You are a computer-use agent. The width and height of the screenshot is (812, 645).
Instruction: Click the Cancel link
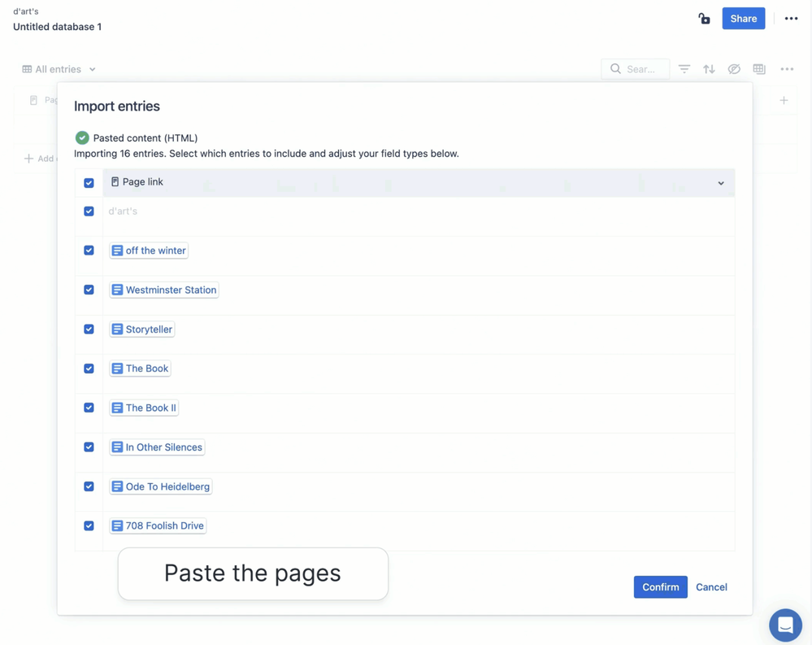[711, 587]
